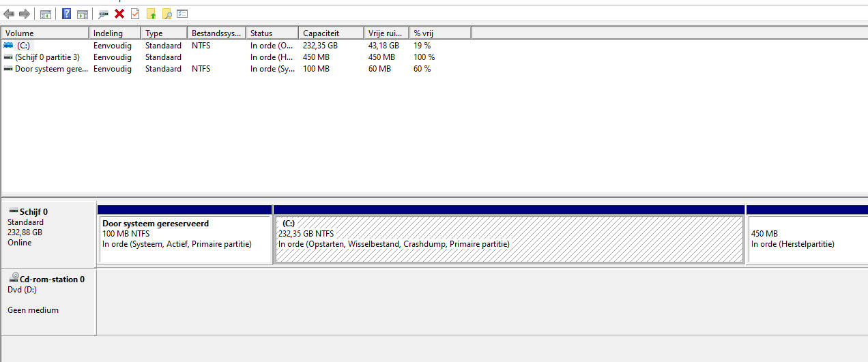This screenshot has width=868, height=362.
Task: Click the 'In orde (Sy...' status cell
Action: 272,69
